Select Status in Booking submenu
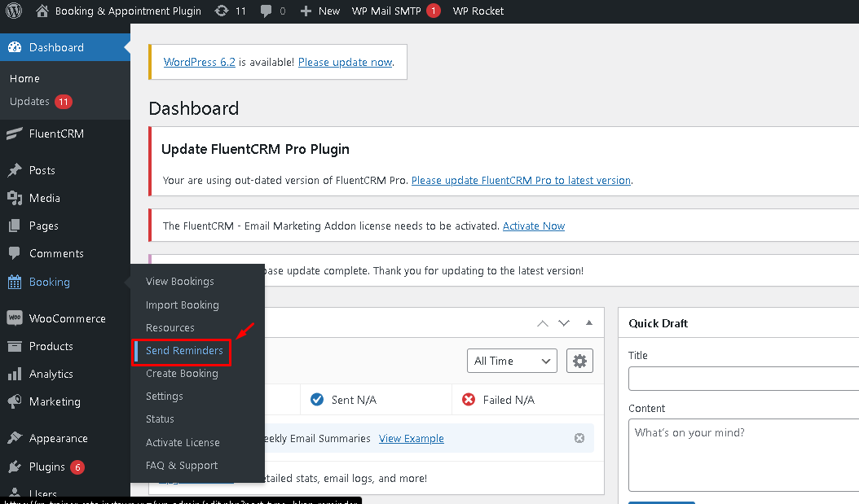This screenshot has width=859, height=504. [x=160, y=419]
